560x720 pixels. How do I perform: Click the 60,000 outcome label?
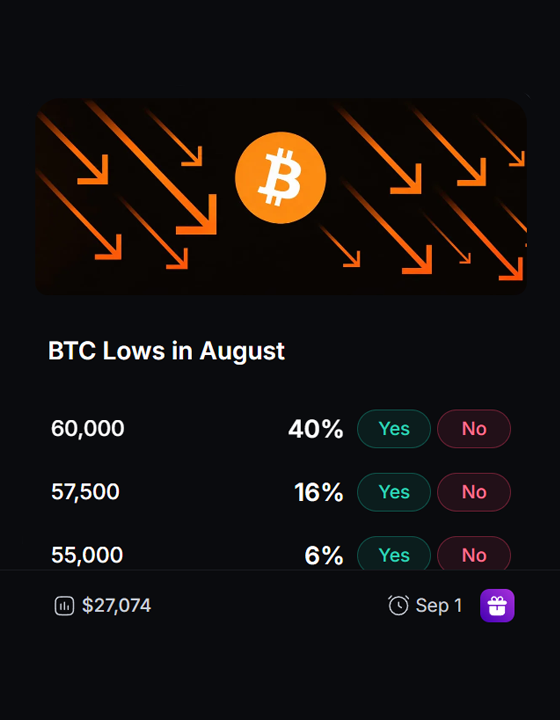pos(88,429)
